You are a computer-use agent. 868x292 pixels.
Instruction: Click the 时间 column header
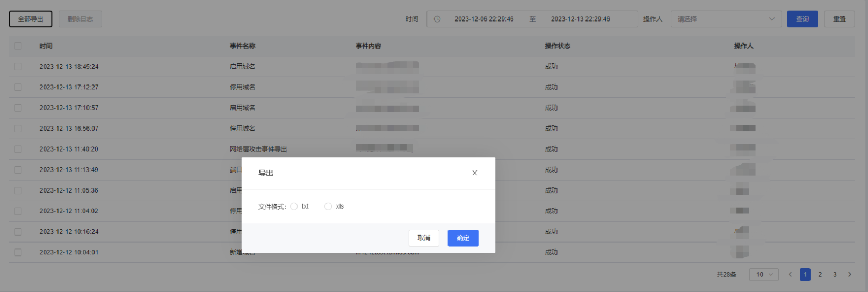click(x=46, y=46)
